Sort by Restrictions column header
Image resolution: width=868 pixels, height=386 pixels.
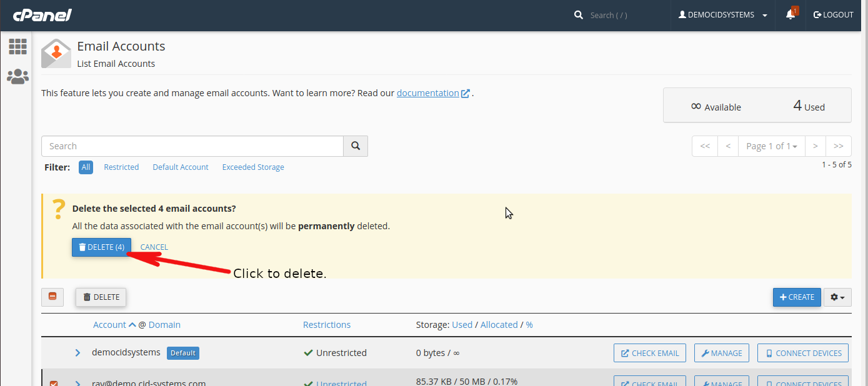tap(327, 325)
